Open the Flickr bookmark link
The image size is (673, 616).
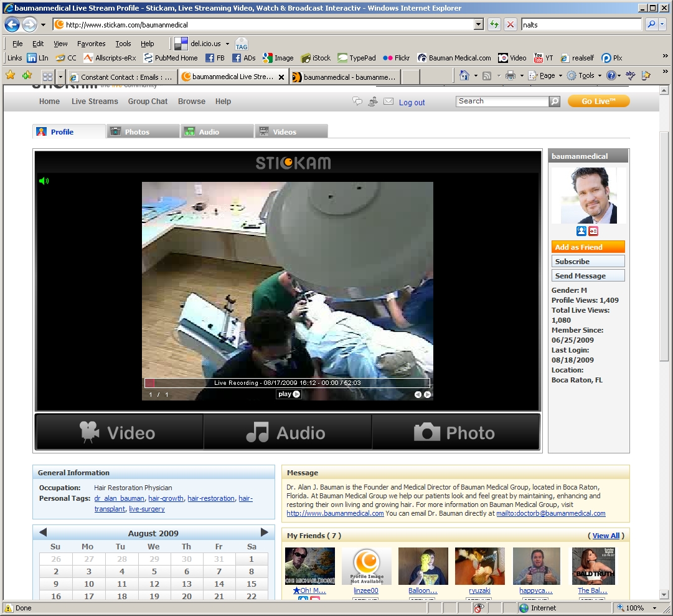coord(396,58)
